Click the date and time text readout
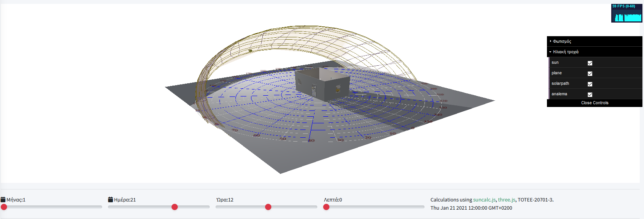Image resolution: width=644 pixels, height=219 pixels. [471, 208]
